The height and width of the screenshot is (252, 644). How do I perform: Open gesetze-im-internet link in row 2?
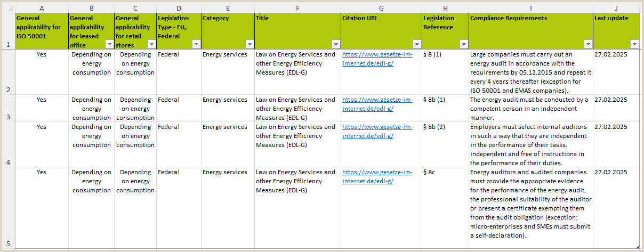click(x=377, y=59)
